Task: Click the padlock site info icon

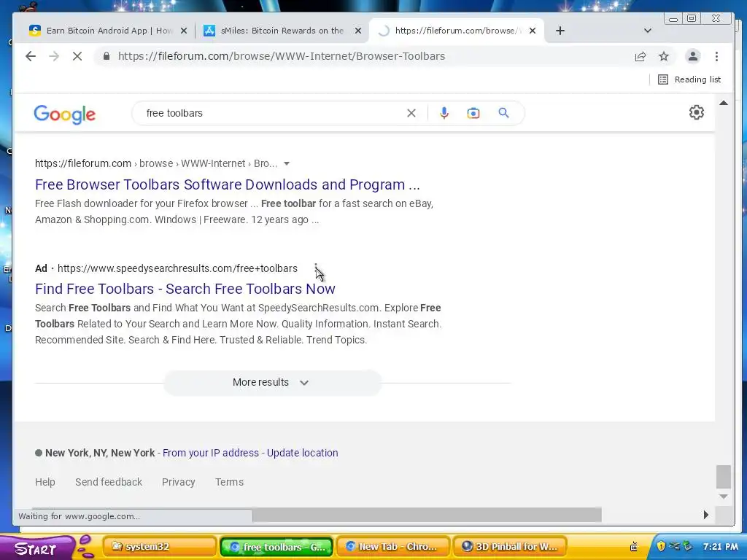Action: pyautogui.click(x=107, y=56)
